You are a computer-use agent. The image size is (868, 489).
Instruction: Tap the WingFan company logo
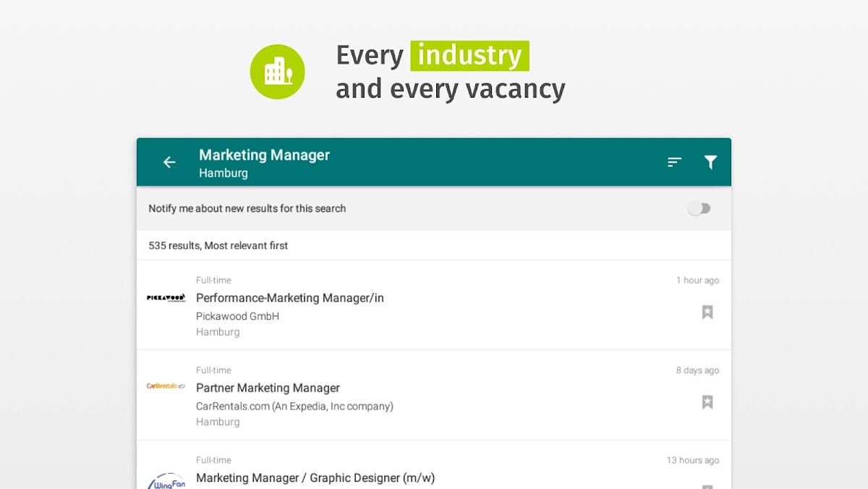point(166,480)
